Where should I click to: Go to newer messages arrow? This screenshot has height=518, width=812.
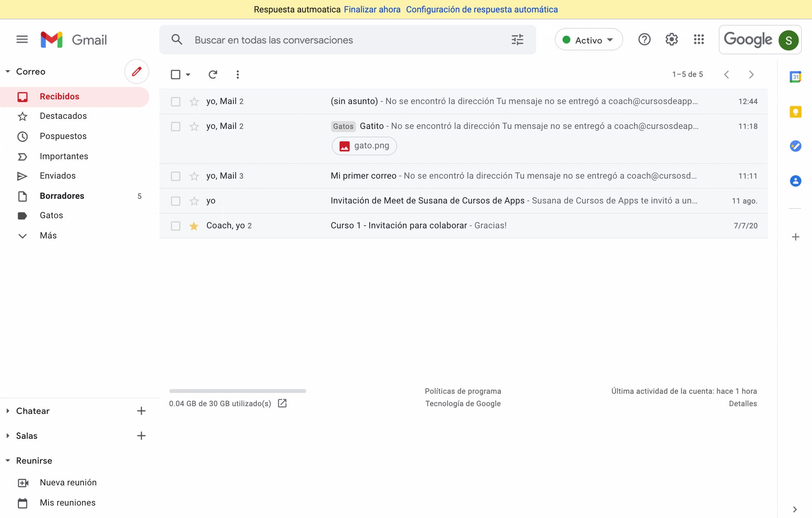click(727, 75)
